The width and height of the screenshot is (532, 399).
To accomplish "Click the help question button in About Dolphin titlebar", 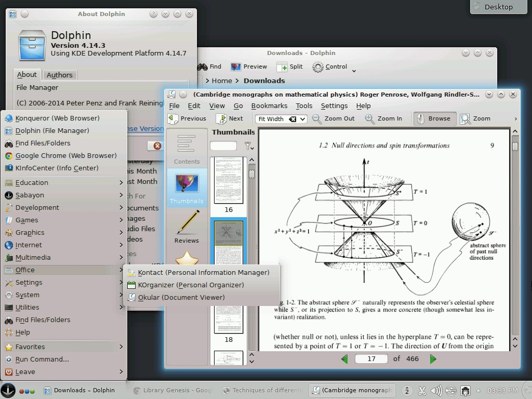I will click(x=153, y=14).
